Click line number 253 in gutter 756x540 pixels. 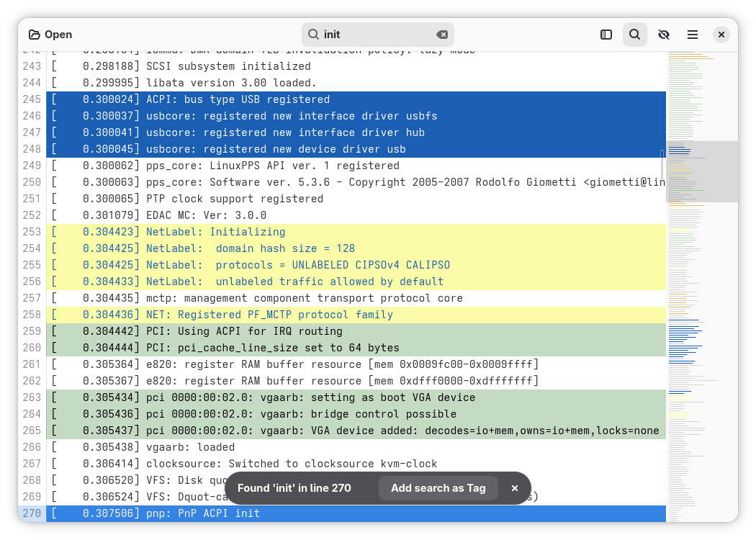tap(32, 232)
